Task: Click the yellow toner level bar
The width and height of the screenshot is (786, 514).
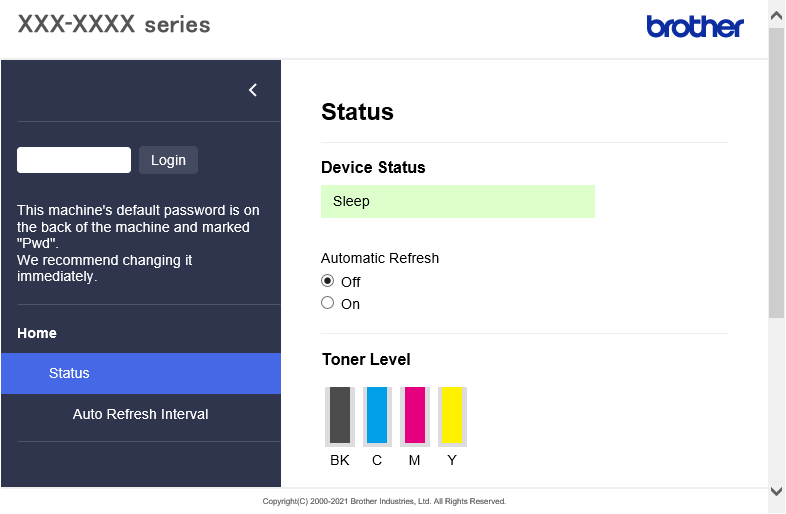Action: [452, 416]
